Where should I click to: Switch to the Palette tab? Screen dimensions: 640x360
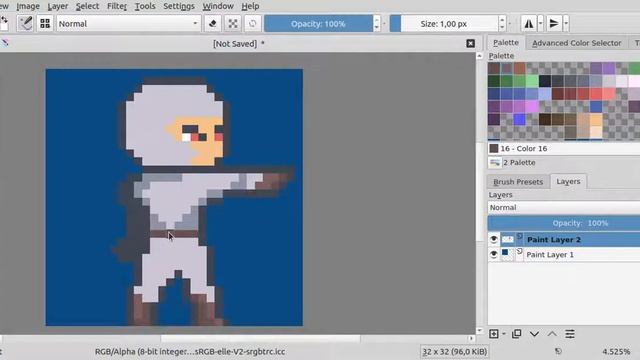(505, 42)
